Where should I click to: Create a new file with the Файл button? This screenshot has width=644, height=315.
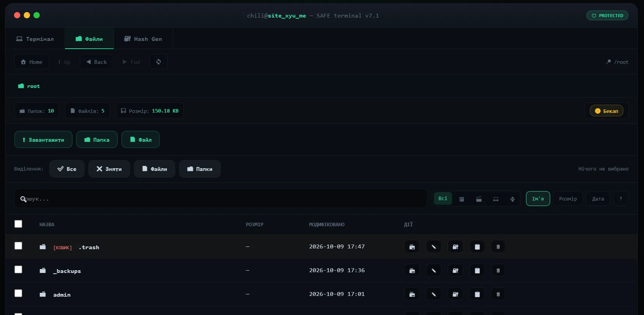[x=141, y=139]
